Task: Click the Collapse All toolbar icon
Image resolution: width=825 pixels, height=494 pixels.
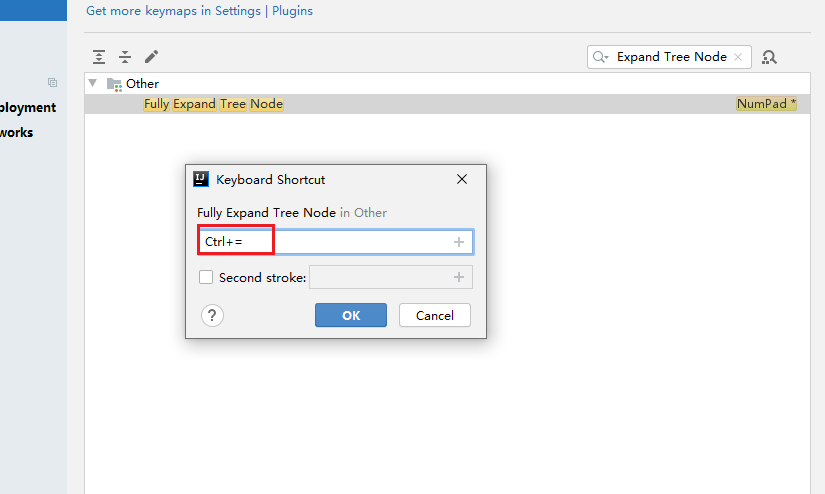Action: coord(125,56)
